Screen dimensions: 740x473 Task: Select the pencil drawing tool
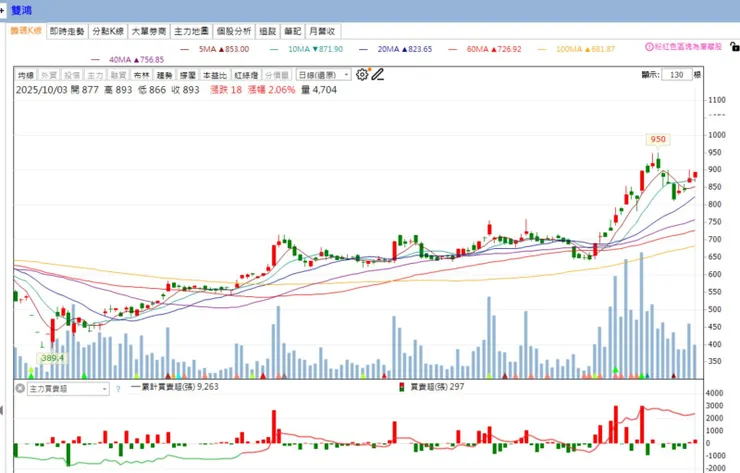[378, 75]
